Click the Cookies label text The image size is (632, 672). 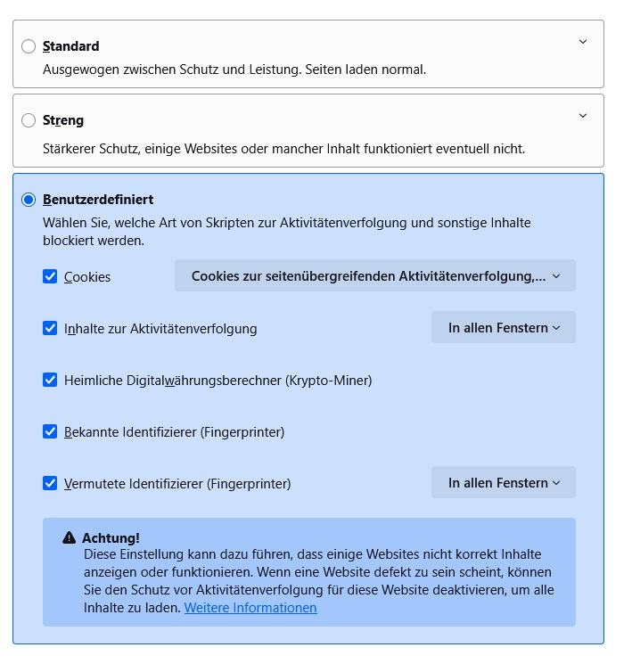[x=87, y=277]
